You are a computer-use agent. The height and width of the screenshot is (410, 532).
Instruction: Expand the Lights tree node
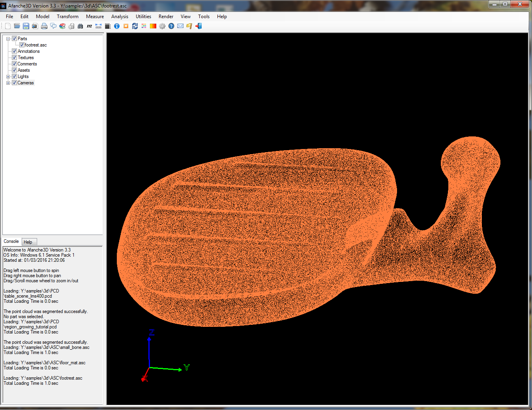pos(8,76)
